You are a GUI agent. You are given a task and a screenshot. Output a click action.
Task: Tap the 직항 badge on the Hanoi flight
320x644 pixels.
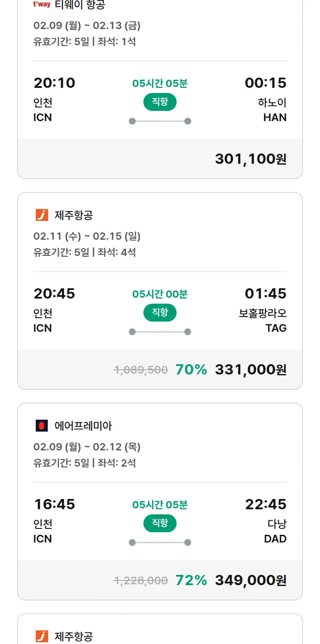(160, 102)
